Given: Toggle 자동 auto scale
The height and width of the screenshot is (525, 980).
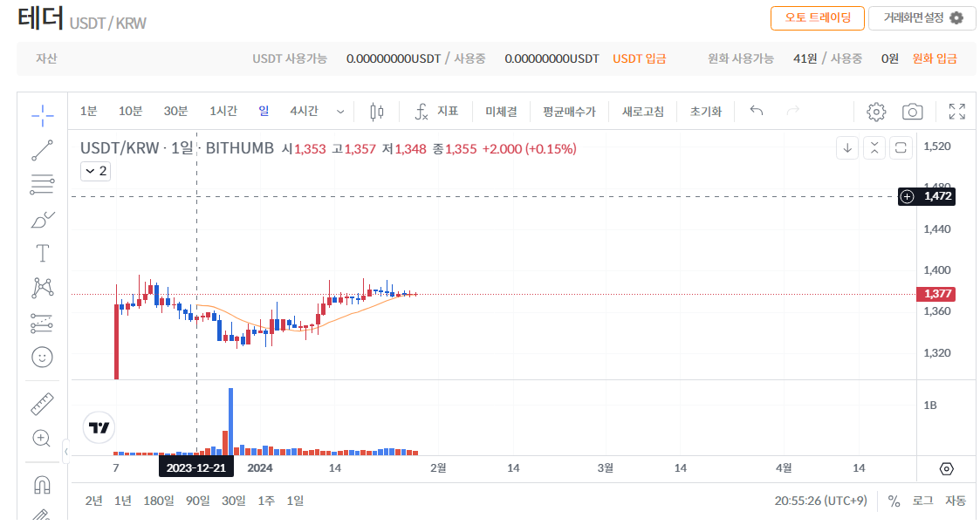Looking at the screenshot, I should (x=956, y=501).
